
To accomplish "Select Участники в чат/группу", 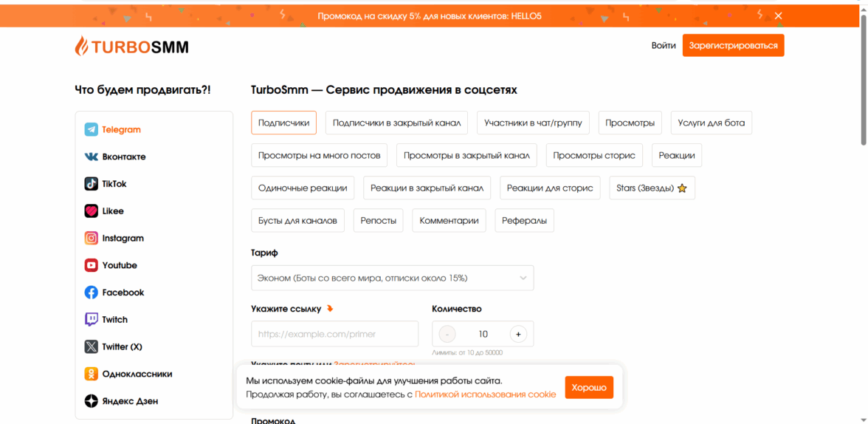I will tap(533, 123).
